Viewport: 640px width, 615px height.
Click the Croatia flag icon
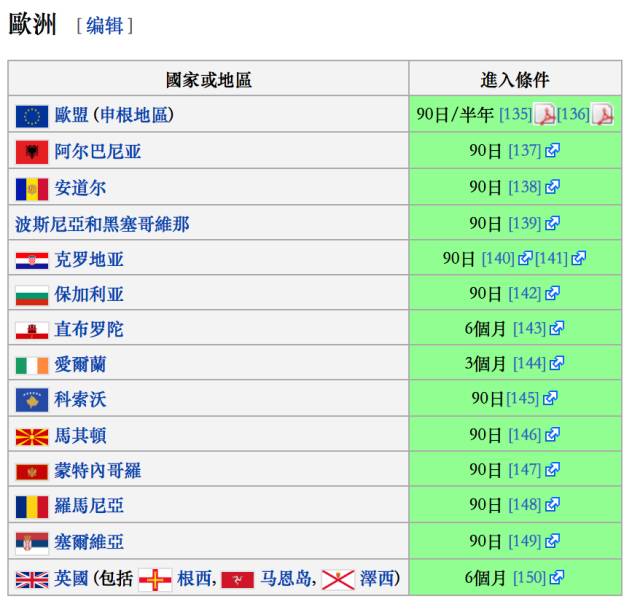pos(32,260)
